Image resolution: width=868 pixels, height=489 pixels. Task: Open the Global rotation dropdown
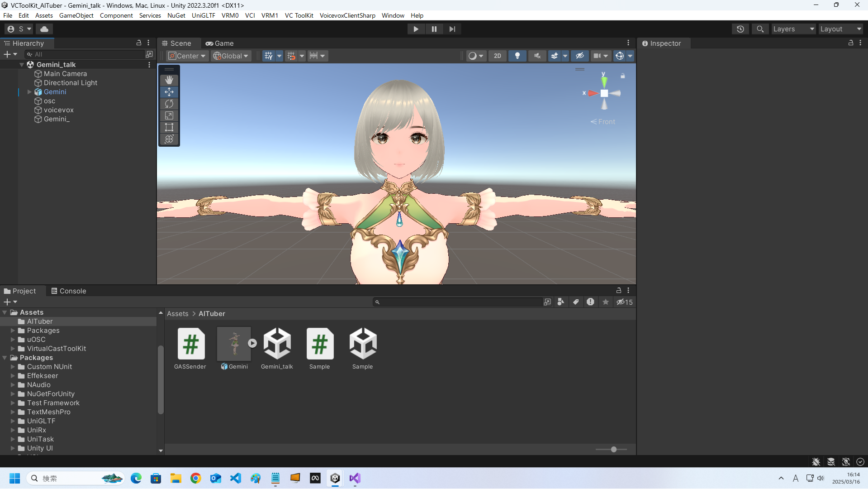pyautogui.click(x=231, y=56)
